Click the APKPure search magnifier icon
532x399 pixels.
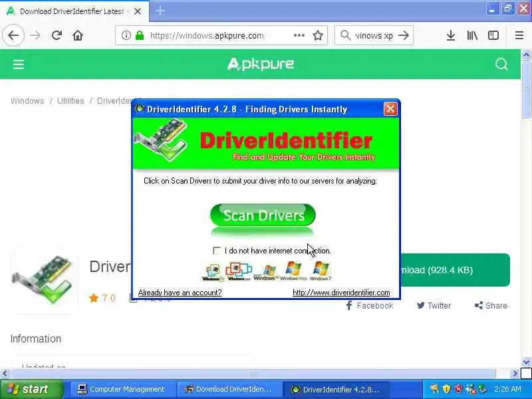[501, 64]
